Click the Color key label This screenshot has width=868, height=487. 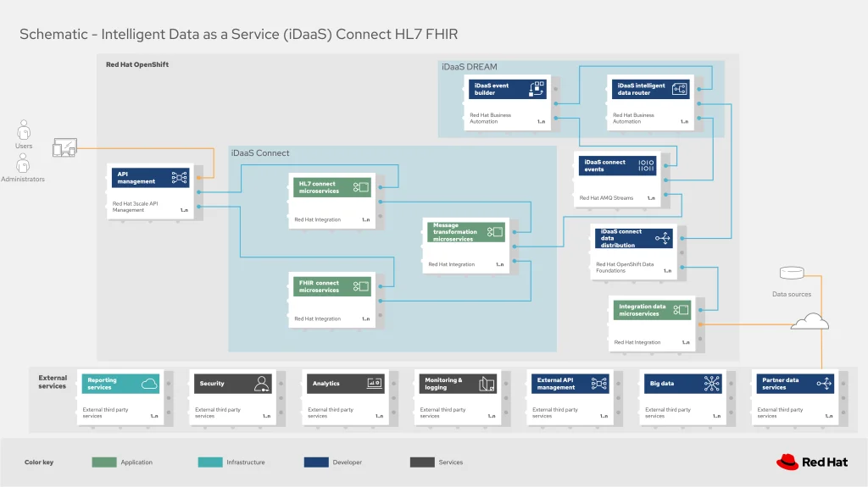[x=39, y=462]
